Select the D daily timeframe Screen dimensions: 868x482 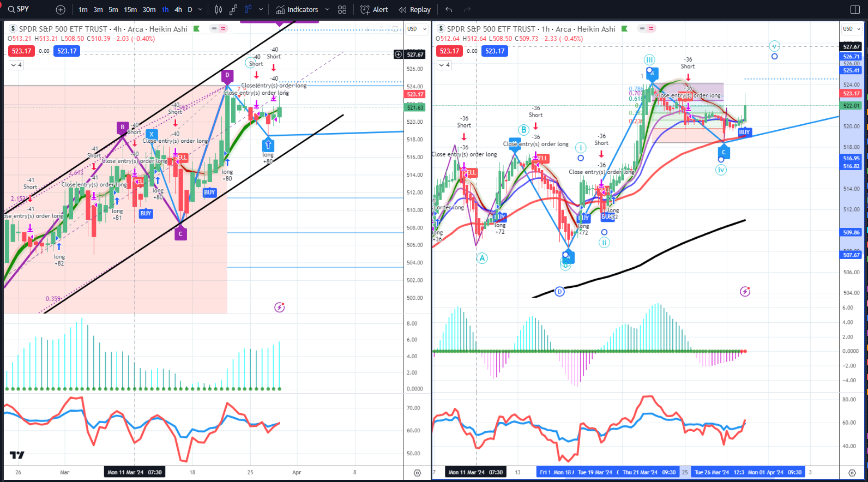190,10
